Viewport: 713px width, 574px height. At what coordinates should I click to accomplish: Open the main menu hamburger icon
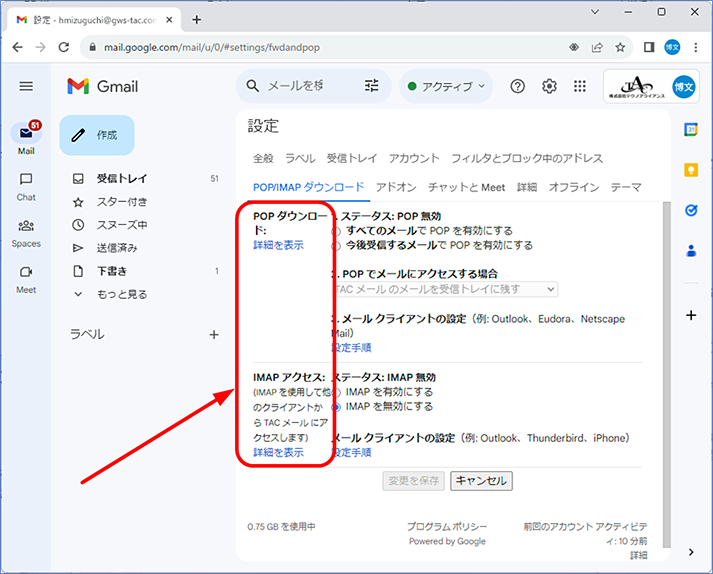26,86
